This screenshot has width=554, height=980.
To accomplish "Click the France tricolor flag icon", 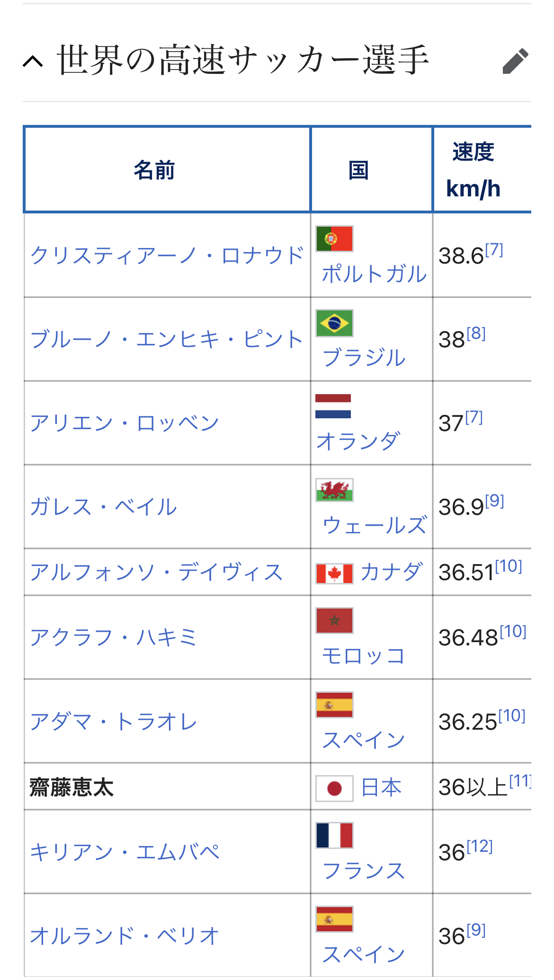I will 334,835.
